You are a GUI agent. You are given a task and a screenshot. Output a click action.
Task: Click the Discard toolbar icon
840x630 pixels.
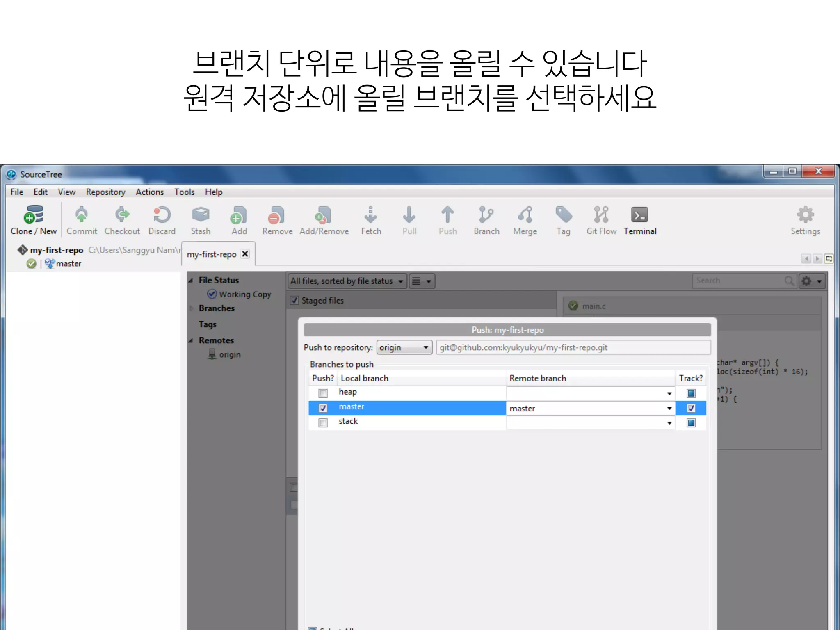click(162, 215)
